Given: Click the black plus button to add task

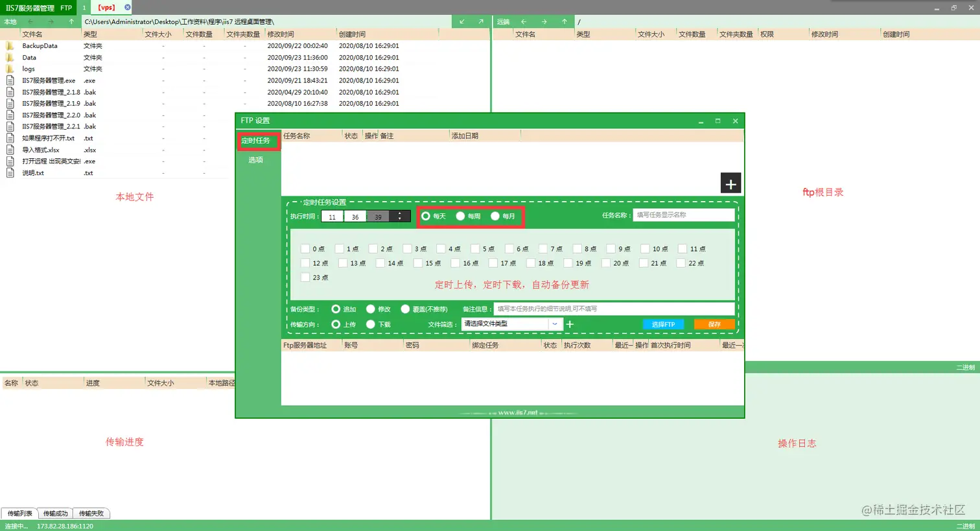Looking at the screenshot, I should tap(730, 183).
